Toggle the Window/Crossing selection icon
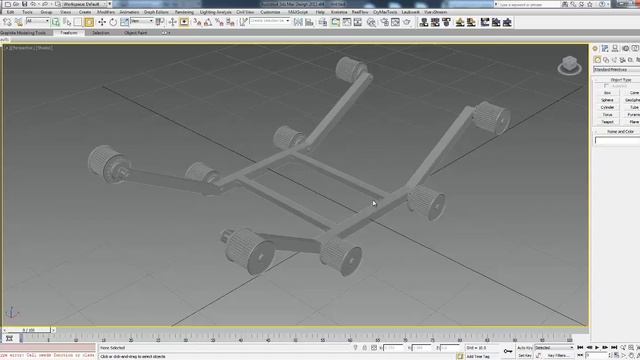The width and height of the screenshot is (640, 360). 89,22
